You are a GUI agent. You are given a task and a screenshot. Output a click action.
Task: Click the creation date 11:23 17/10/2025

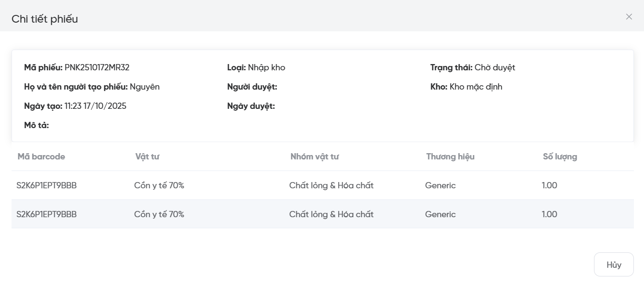click(95, 106)
